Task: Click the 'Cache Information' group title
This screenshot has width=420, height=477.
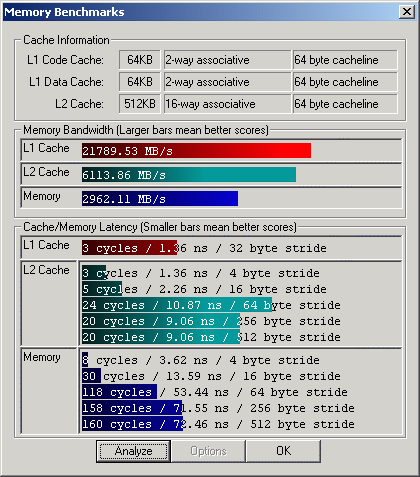Action: [66, 40]
